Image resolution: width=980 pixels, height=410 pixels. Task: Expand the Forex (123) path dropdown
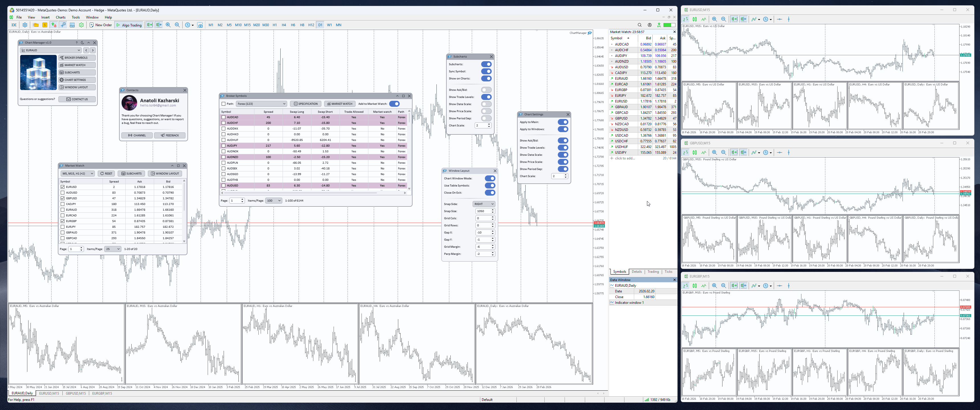pos(261,104)
